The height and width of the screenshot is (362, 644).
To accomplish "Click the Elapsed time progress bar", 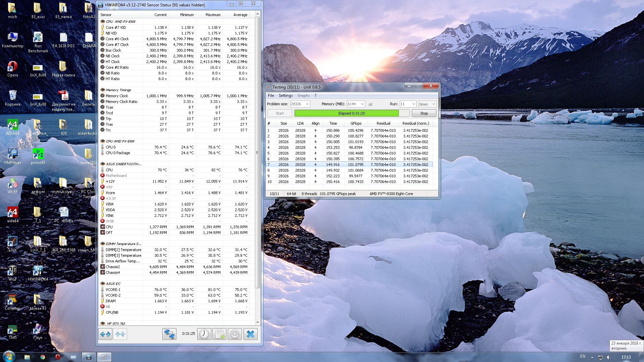I will coord(352,113).
